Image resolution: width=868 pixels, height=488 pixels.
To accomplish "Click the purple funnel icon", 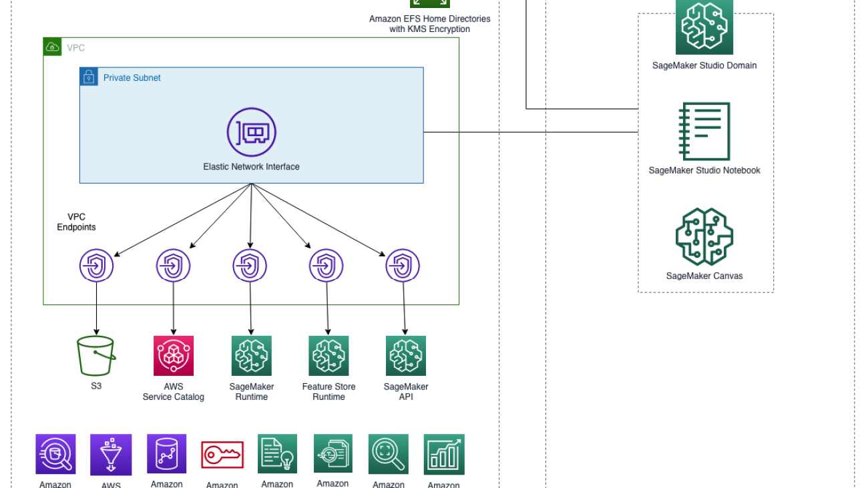I will point(111,455).
